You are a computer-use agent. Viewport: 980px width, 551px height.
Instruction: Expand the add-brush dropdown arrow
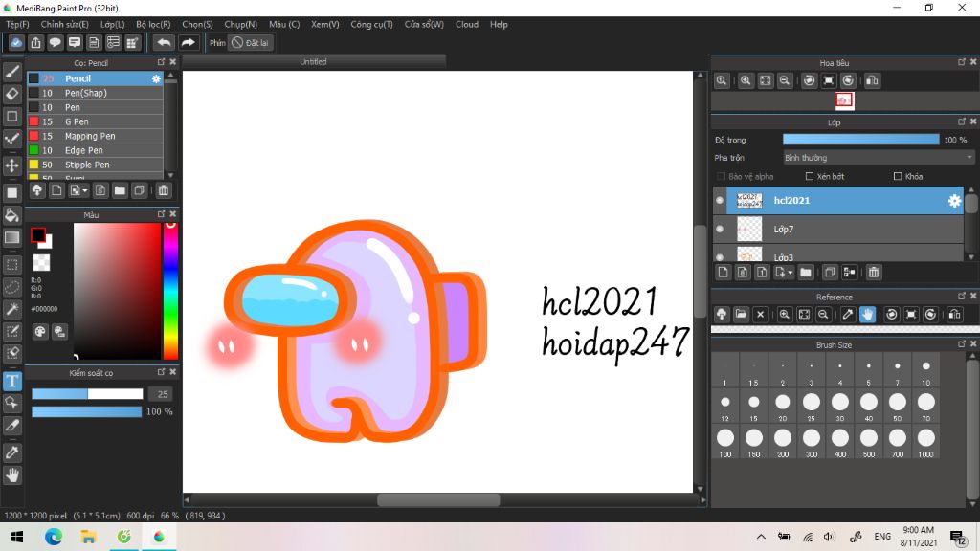(85, 191)
